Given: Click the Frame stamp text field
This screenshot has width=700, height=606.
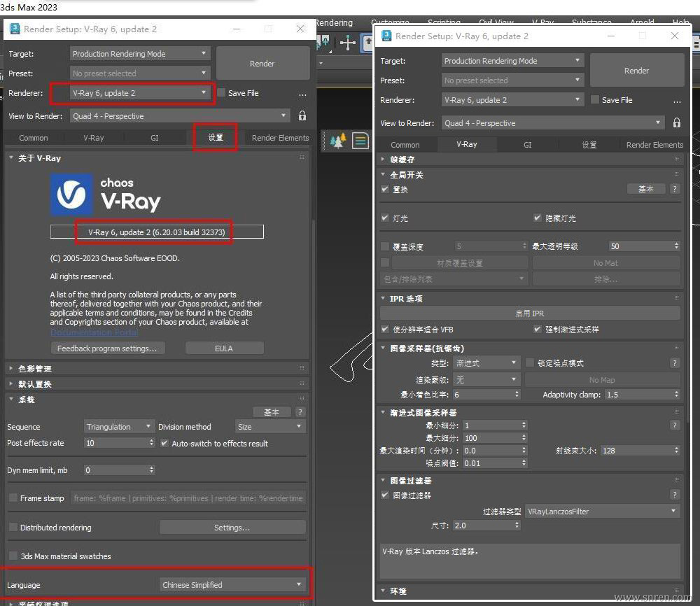Looking at the screenshot, I should pos(188,498).
